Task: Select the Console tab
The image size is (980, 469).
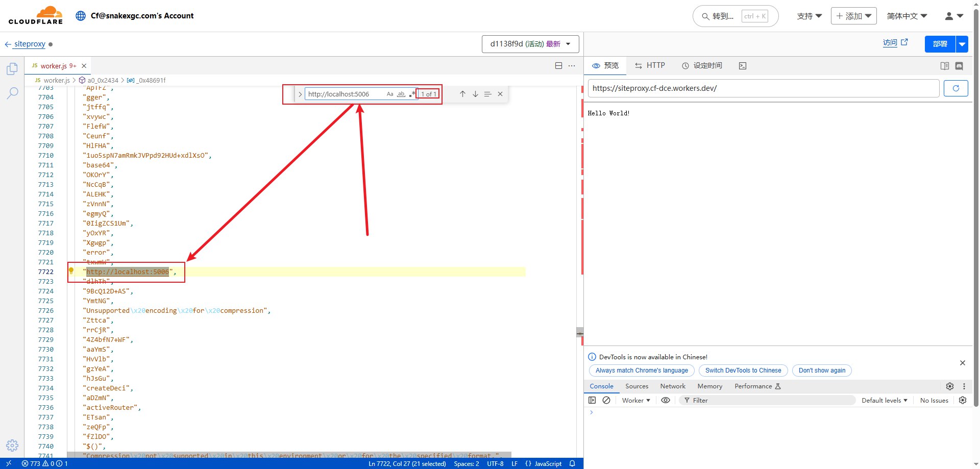Action: point(601,386)
